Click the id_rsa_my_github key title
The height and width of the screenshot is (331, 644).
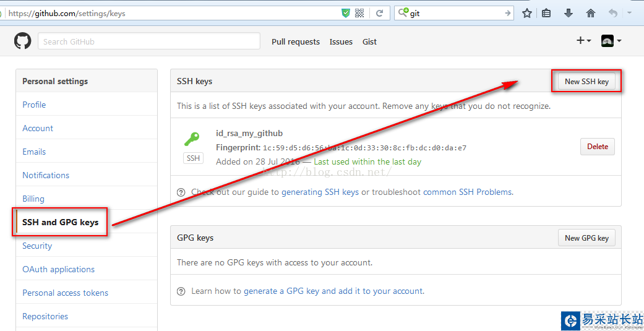249,134
